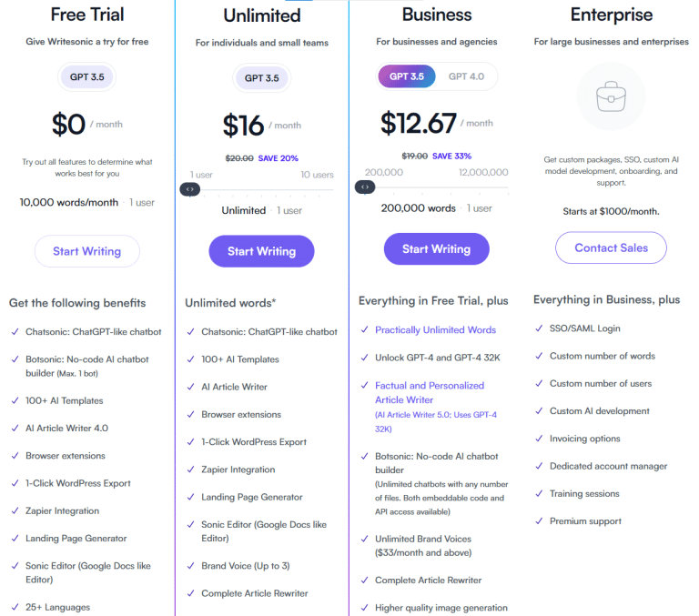Click Start Writing in Free Trial plan
This screenshot has height=616, width=699.
(x=87, y=251)
